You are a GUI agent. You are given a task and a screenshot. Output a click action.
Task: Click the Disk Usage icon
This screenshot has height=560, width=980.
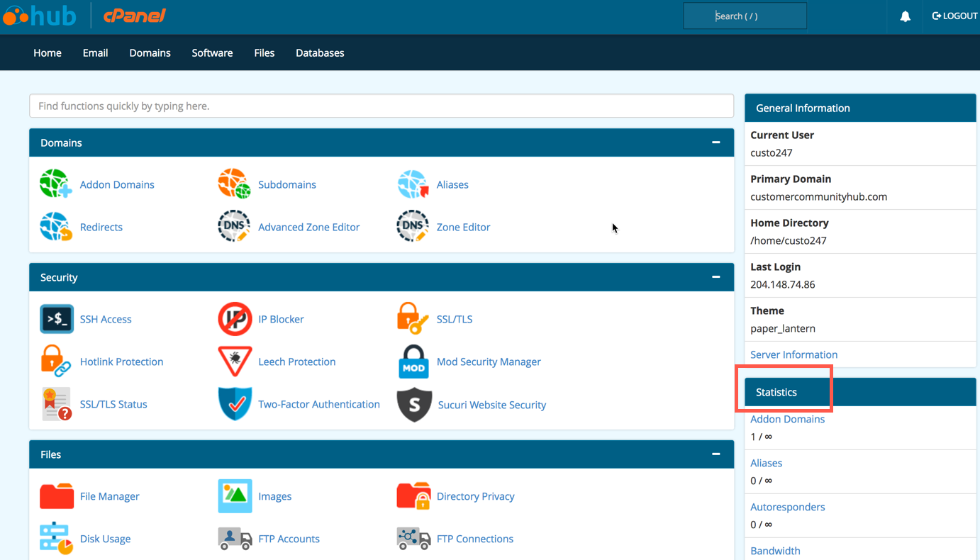click(57, 539)
